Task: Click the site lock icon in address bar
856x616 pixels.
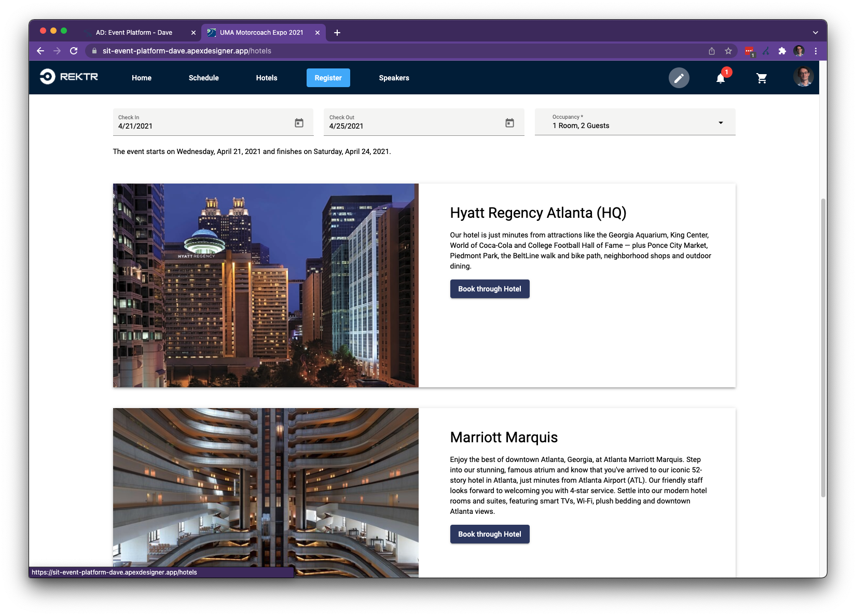Action: tap(94, 51)
